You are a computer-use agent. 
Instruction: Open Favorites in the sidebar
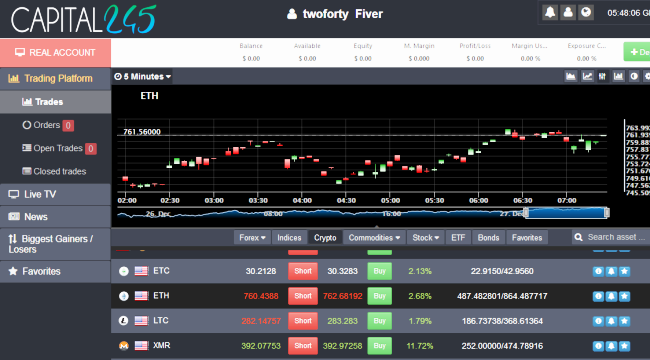coord(55,271)
